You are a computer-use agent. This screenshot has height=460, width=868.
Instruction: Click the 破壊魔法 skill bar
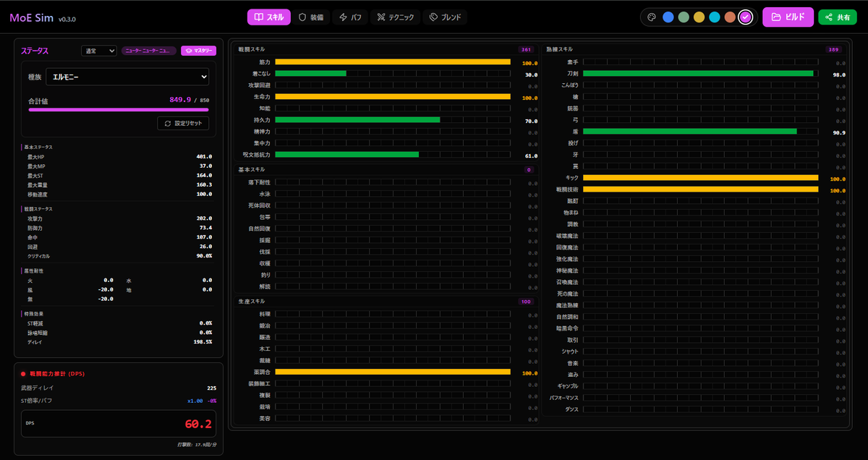tap(700, 236)
